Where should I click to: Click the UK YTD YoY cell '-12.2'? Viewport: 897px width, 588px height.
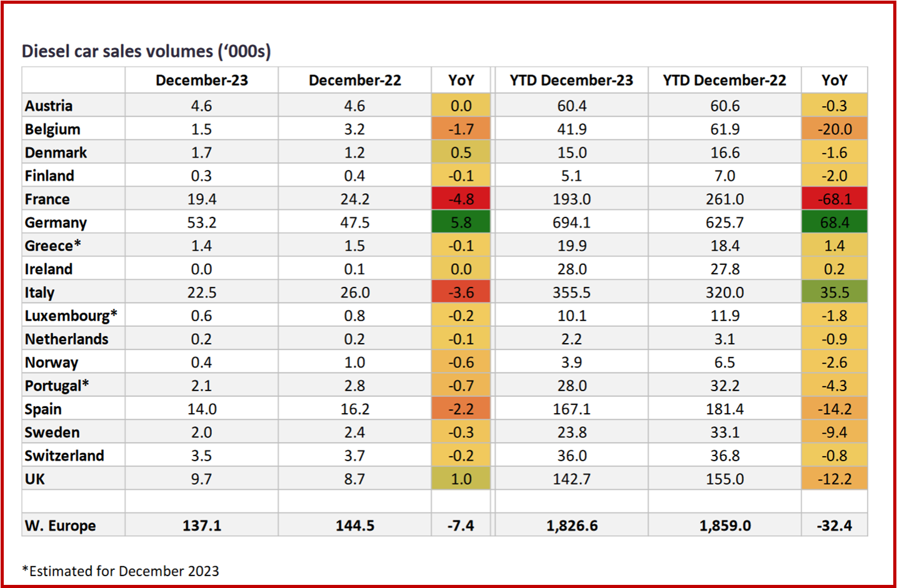tap(834, 479)
